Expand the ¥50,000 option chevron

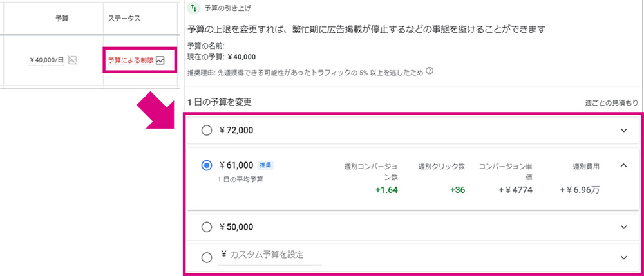click(624, 227)
